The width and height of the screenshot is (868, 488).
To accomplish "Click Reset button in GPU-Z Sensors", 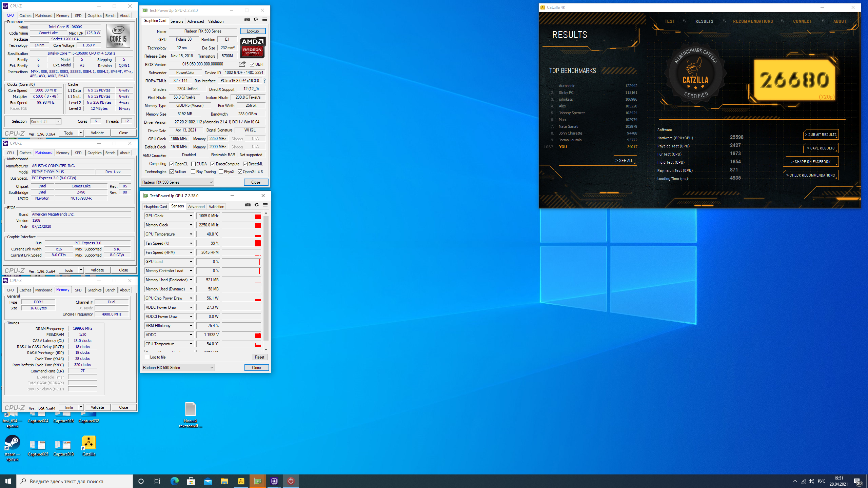I will click(x=259, y=357).
